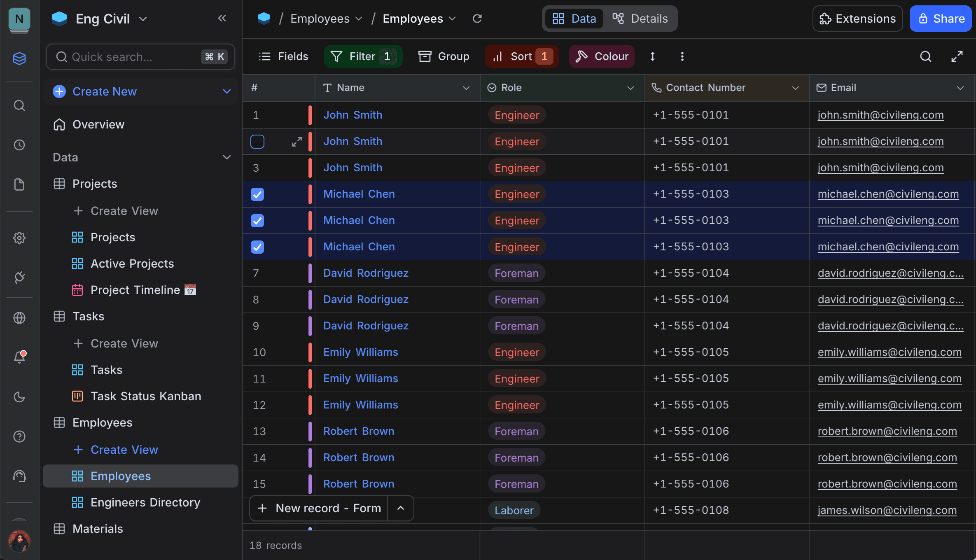
Task: Open the Filter menu in the toolbar
Action: [362, 56]
